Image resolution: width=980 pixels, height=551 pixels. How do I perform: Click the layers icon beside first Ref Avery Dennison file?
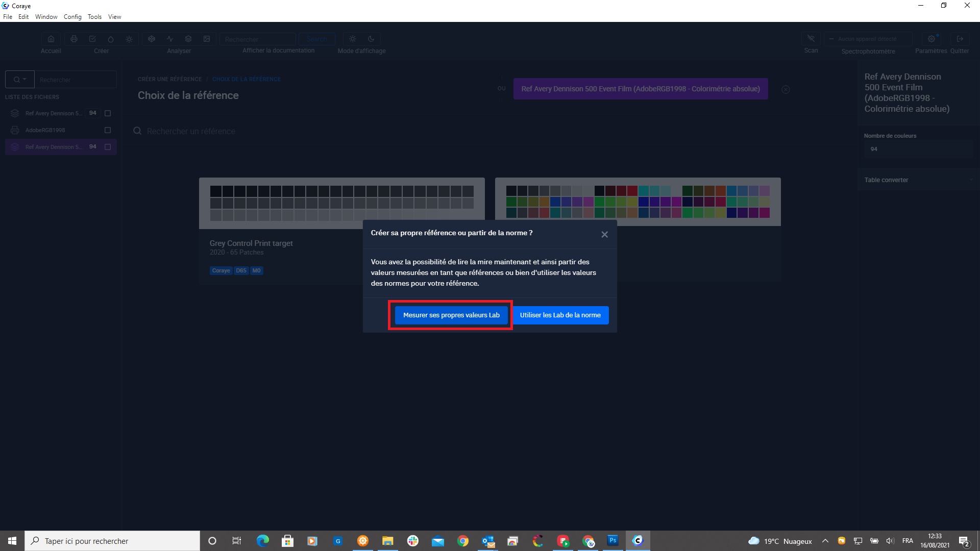click(15, 113)
